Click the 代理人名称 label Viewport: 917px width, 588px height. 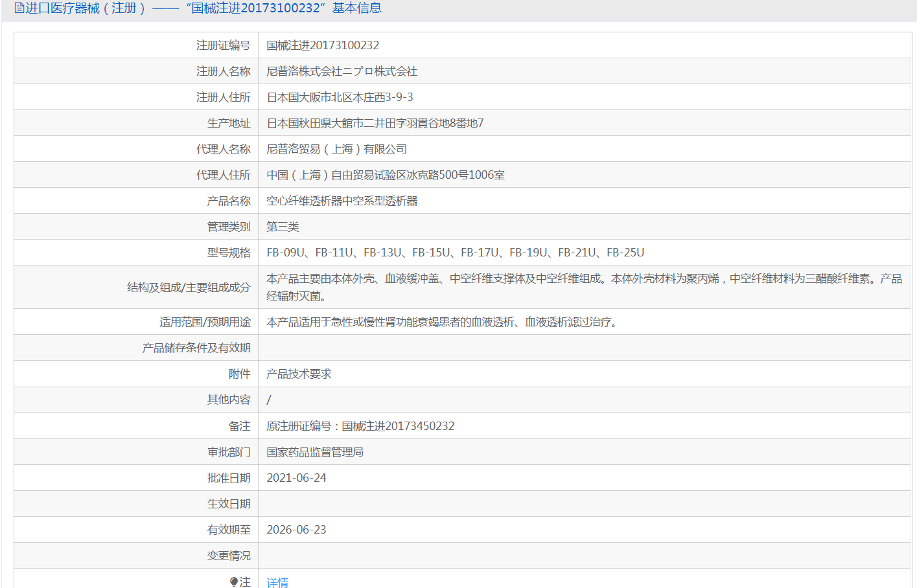[224, 149]
